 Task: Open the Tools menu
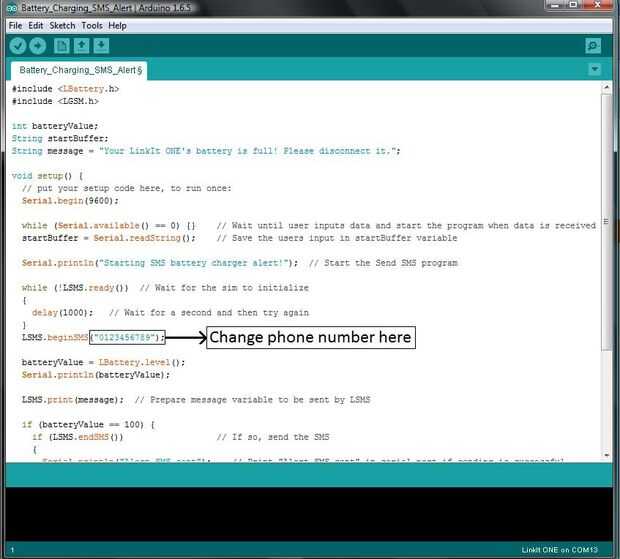point(92,26)
